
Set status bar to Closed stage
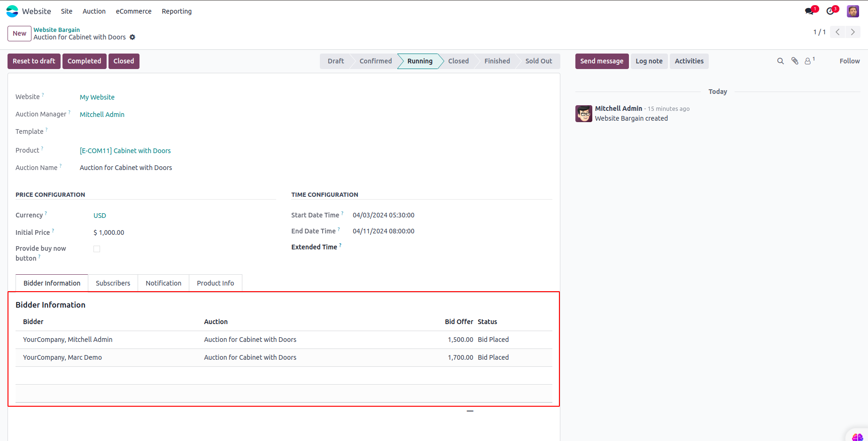tap(458, 61)
